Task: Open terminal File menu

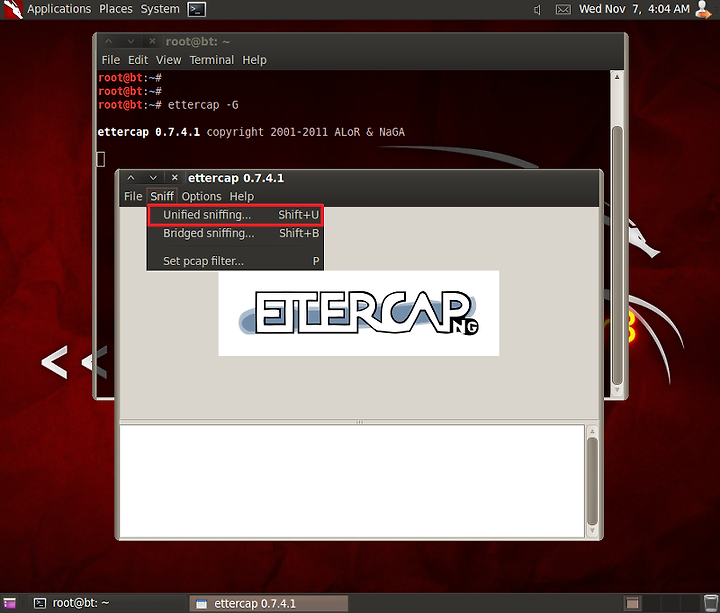Action: tap(111, 60)
